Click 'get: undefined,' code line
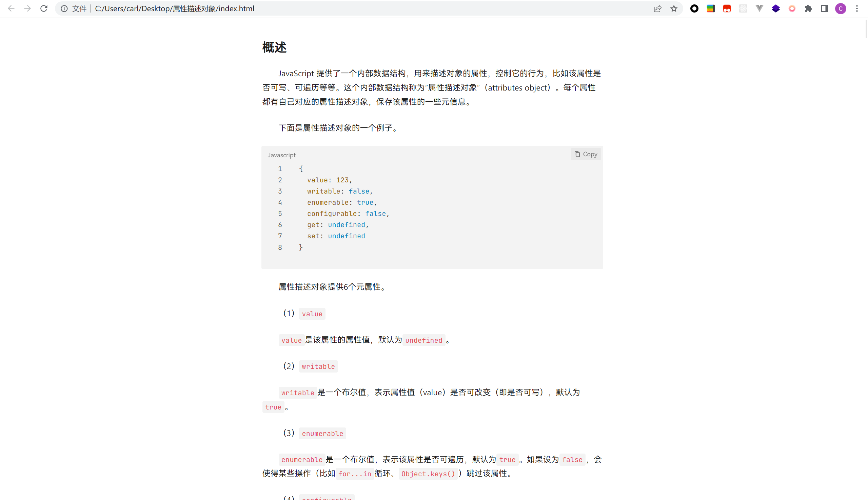The image size is (868, 500). coord(338,225)
